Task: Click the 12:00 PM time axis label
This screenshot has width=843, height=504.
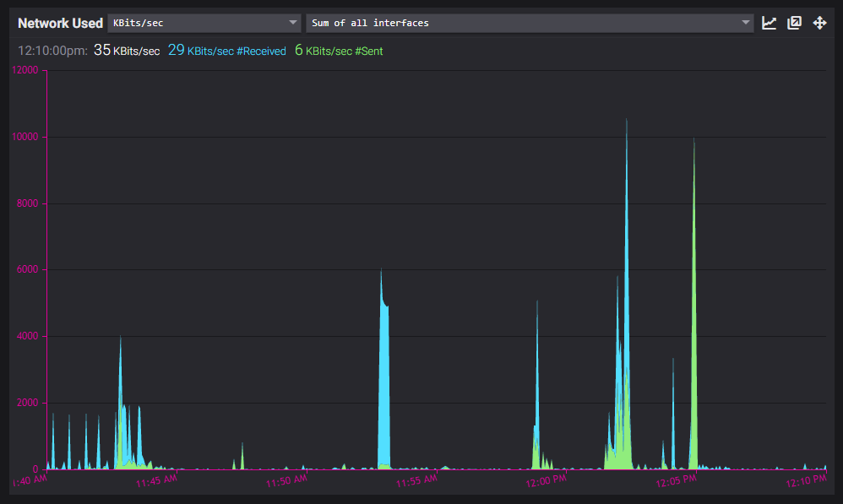Action: coord(547,480)
